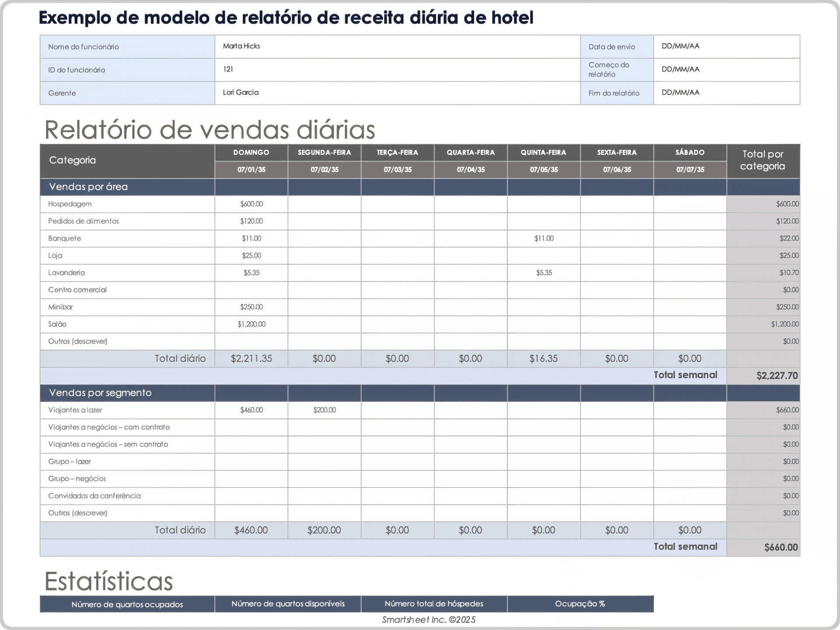Select the Gerente field showing Lori Garcia
This screenshot has height=630, width=840.
point(396,93)
